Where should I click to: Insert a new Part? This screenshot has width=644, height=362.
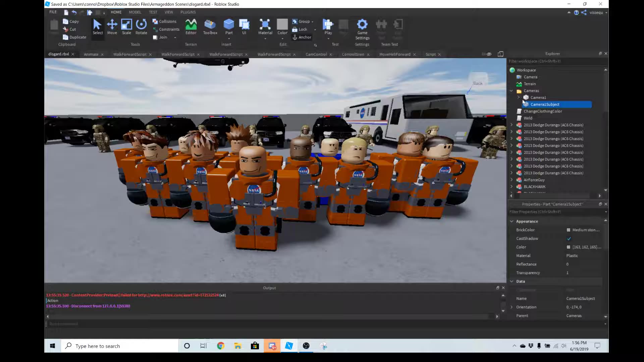click(x=229, y=27)
